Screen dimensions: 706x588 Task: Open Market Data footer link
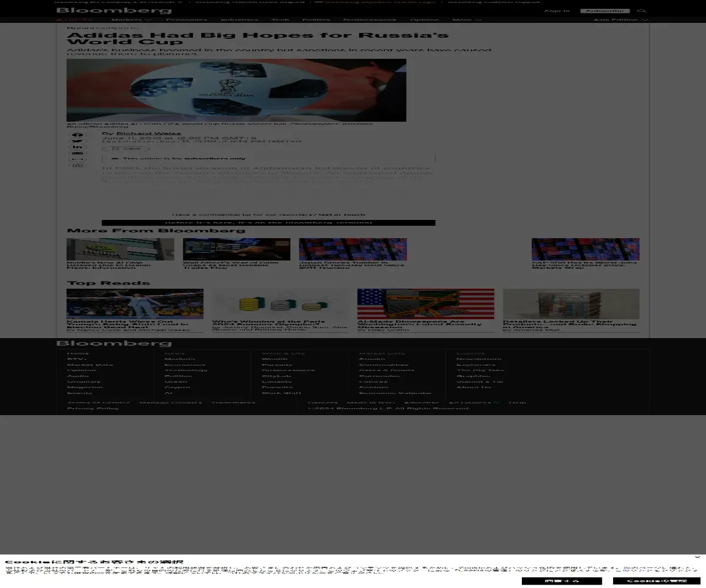pos(90,365)
